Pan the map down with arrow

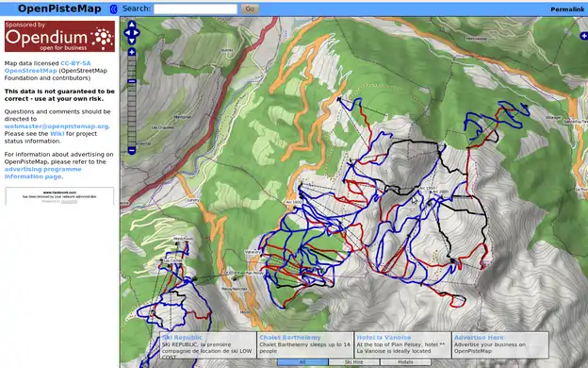pyautogui.click(x=132, y=41)
